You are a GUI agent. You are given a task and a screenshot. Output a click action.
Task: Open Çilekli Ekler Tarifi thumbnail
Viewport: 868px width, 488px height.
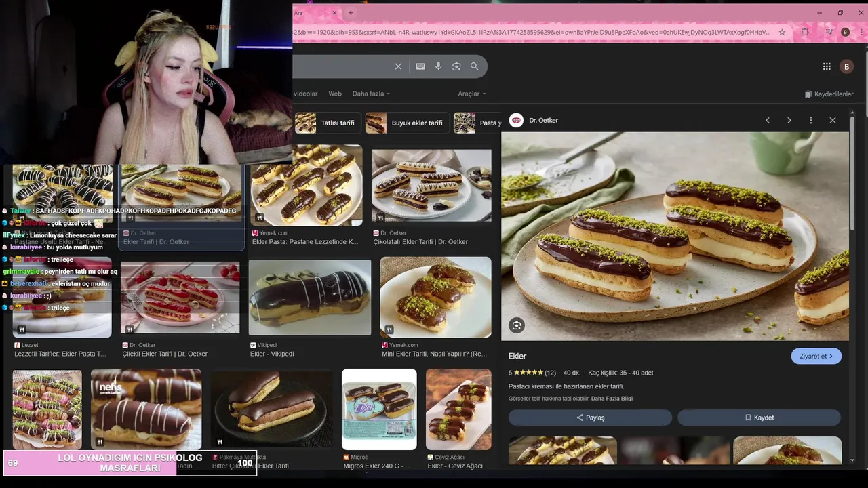point(180,297)
